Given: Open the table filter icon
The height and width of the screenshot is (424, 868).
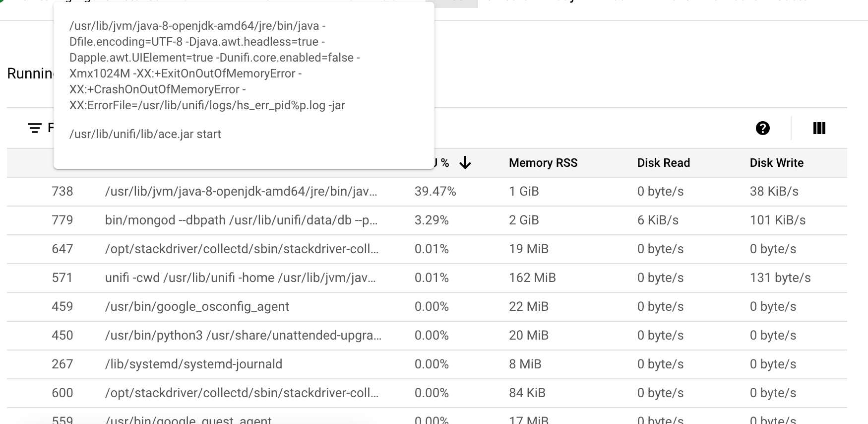Looking at the screenshot, I should (34, 129).
